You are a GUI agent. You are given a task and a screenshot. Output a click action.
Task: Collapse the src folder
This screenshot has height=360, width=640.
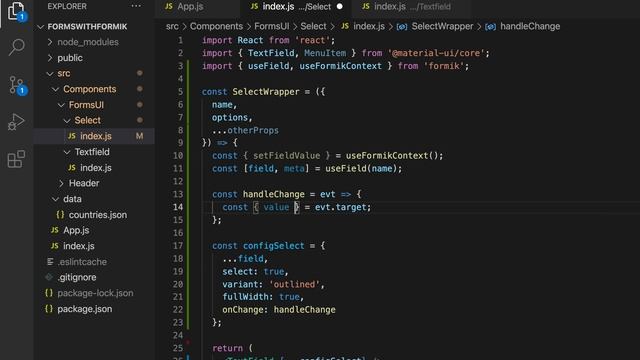click(x=50, y=73)
